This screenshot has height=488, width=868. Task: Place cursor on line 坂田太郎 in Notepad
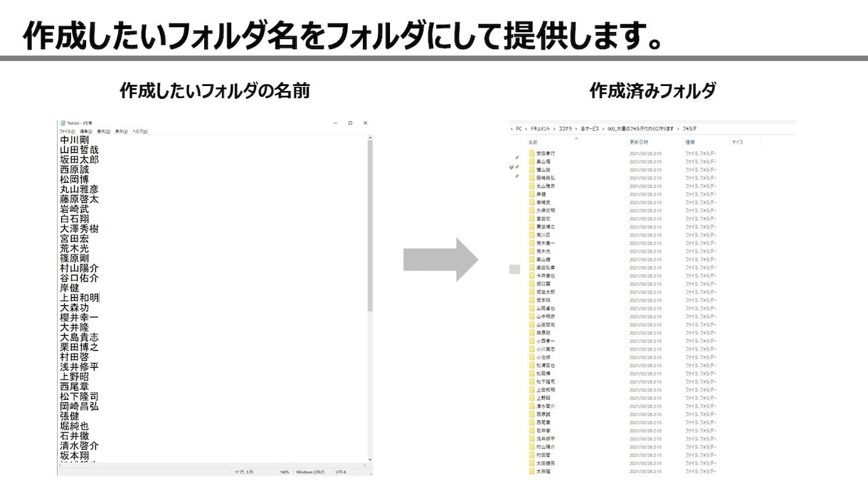point(79,160)
